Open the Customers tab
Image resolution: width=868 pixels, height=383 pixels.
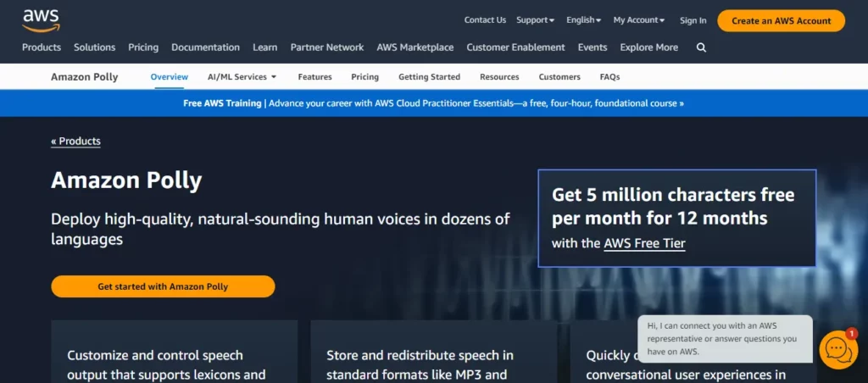(559, 77)
